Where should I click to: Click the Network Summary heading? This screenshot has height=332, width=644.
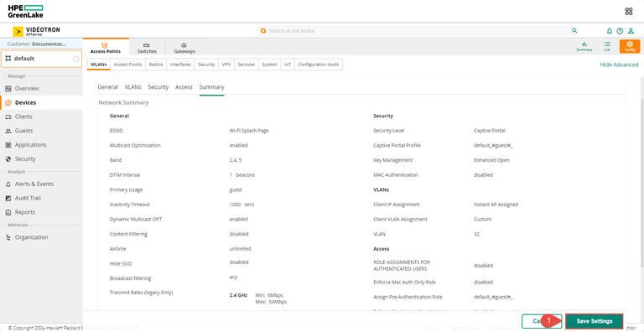pyautogui.click(x=123, y=103)
